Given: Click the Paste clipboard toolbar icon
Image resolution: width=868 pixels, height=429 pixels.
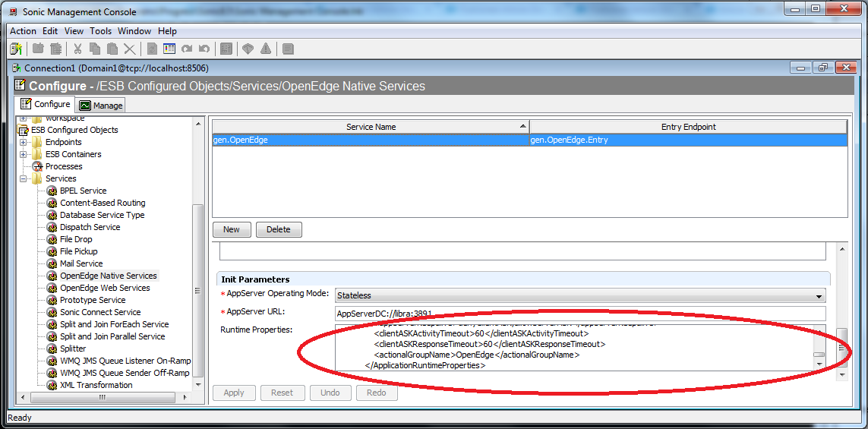Looking at the screenshot, I should tap(112, 49).
